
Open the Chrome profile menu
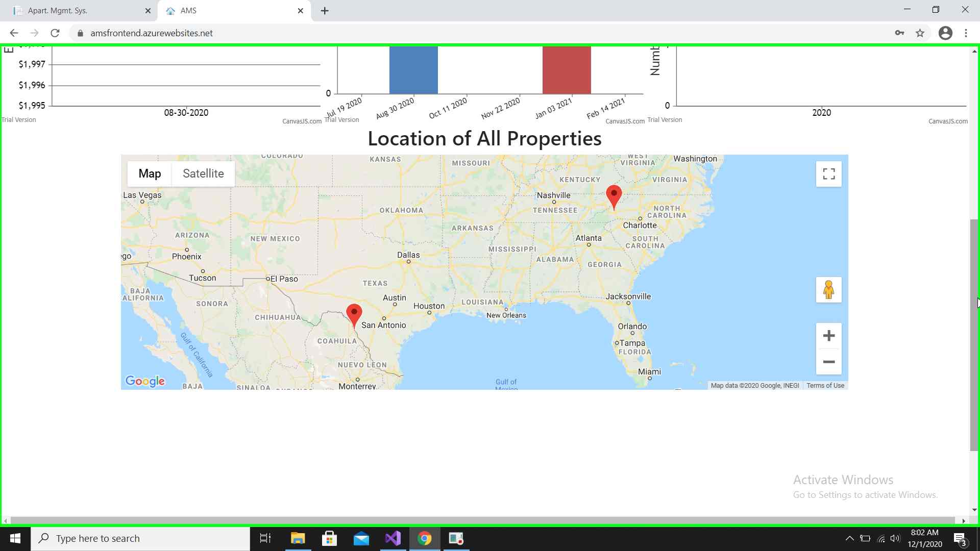[945, 33]
